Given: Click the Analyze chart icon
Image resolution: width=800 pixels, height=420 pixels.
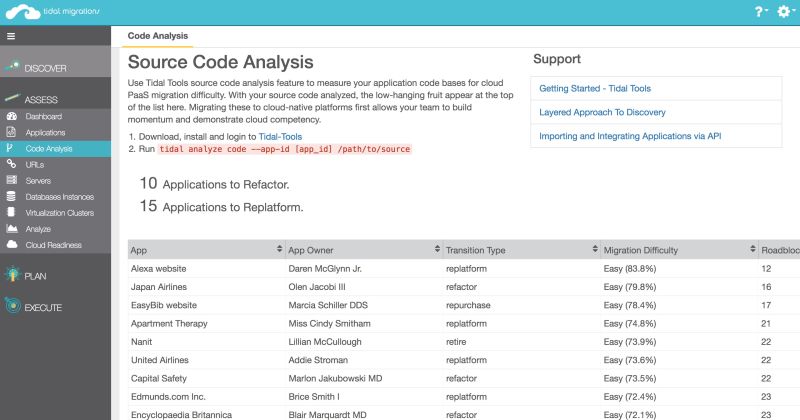Looking at the screenshot, I should [x=12, y=229].
